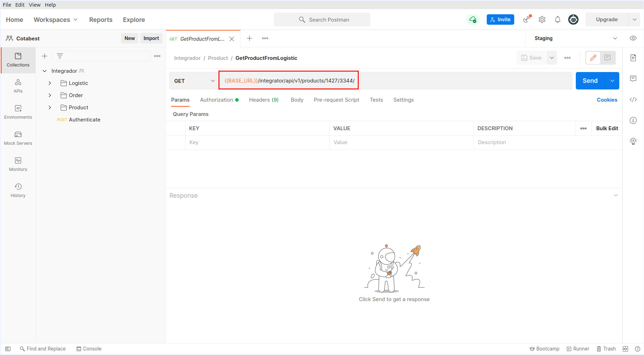
Task: Open the Upgrade dropdown arrow
Action: [635, 19]
